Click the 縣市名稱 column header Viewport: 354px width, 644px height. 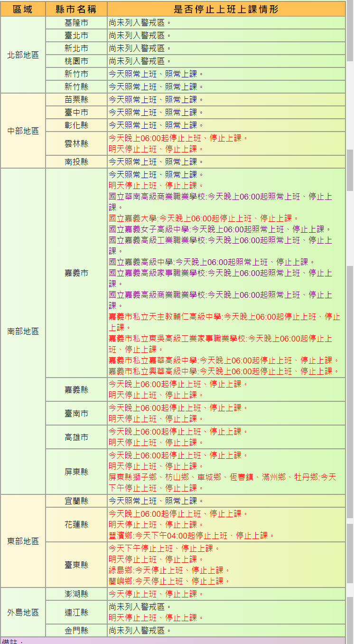pos(76,9)
